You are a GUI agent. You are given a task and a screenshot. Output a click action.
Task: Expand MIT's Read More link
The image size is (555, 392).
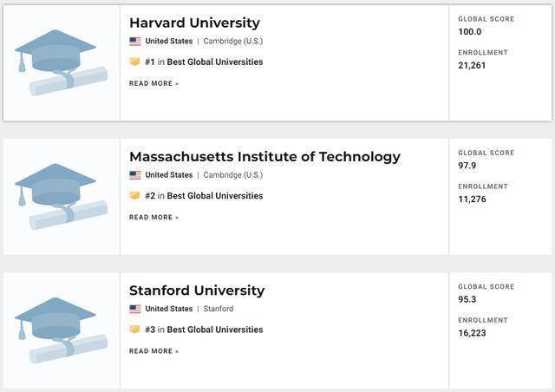click(x=153, y=217)
